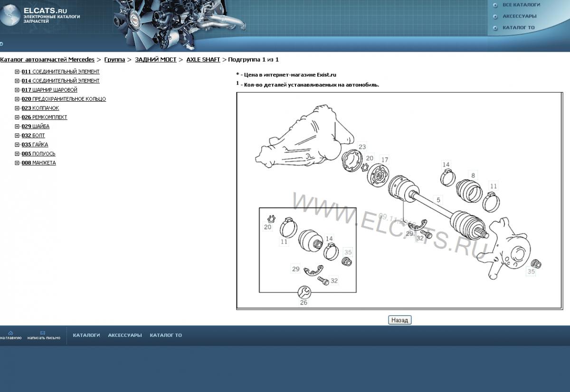Expand the 032 БОЛТ node

click(17, 135)
